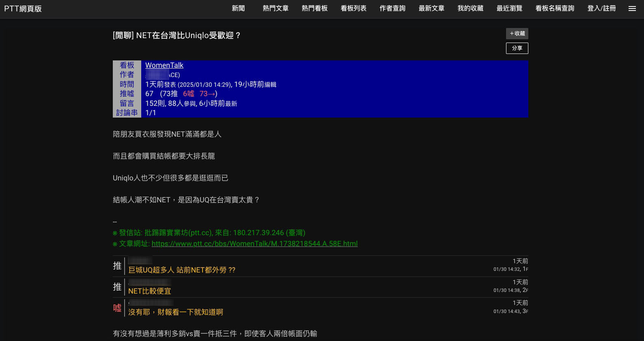The height and width of the screenshot is (341, 644).
Task: Open 熱門文章 in top navigation
Action: (x=276, y=9)
